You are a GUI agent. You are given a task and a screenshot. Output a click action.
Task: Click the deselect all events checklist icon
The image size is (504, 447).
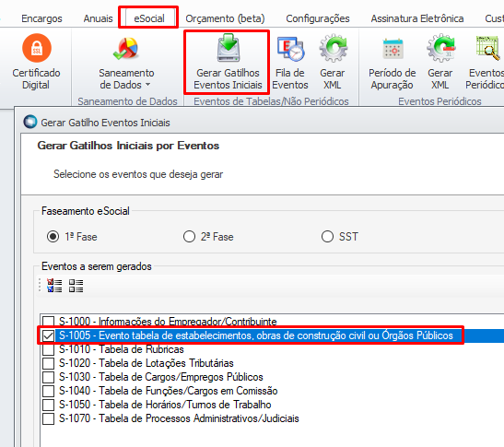tap(76, 286)
